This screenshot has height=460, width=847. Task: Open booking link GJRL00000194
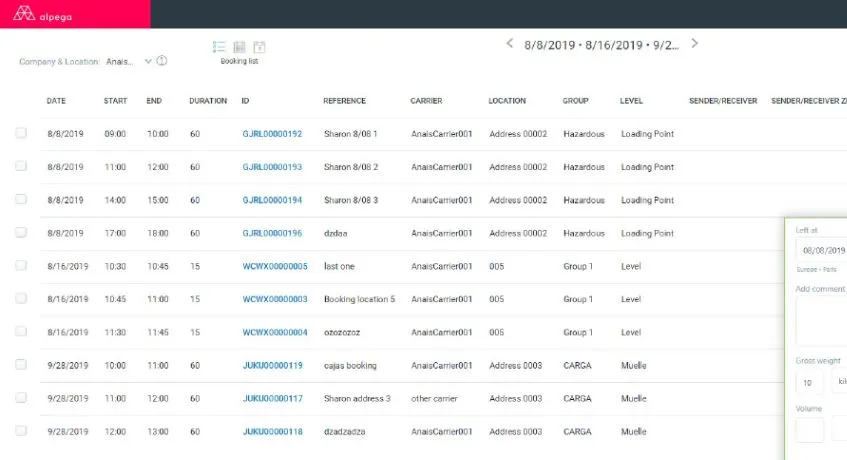coord(272,200)
